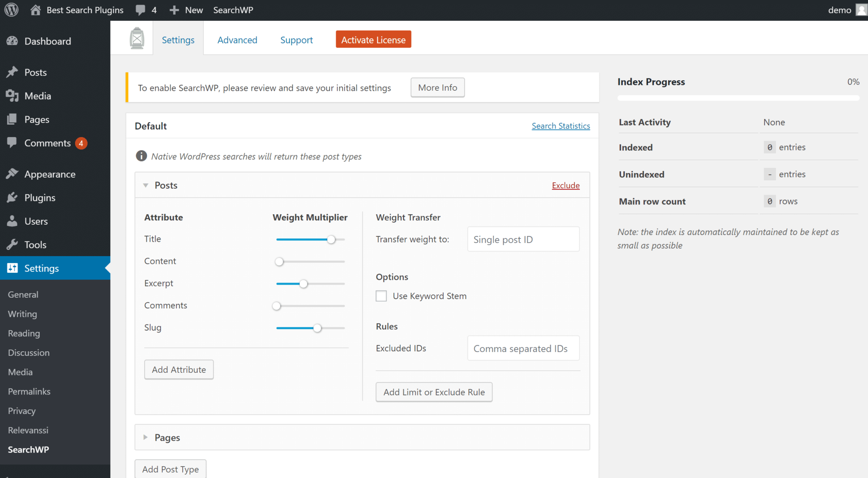
Task: Enable the Use Keyword Stem checkbox
Action: 381,296
